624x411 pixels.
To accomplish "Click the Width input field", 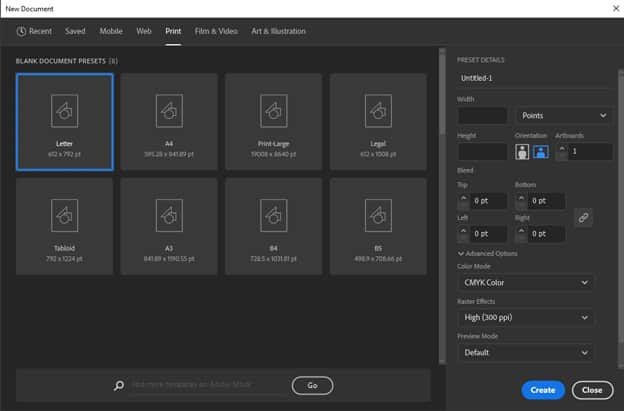I will 482,116.
